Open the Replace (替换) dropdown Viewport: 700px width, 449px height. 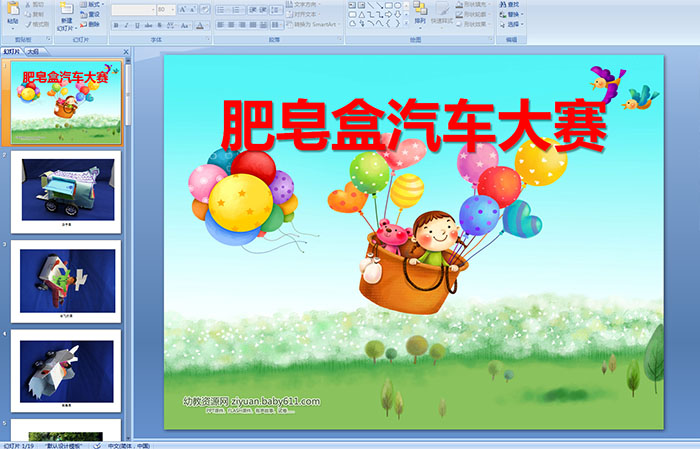point(512,14)
